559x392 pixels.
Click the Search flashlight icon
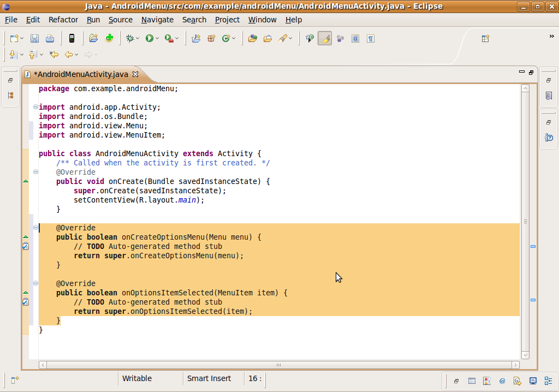(283, 39)
